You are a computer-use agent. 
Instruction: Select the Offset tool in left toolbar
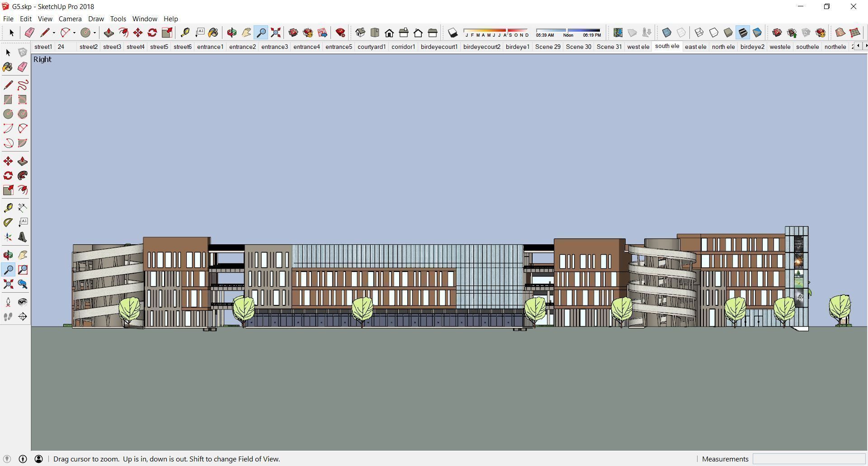pos(23,190)
